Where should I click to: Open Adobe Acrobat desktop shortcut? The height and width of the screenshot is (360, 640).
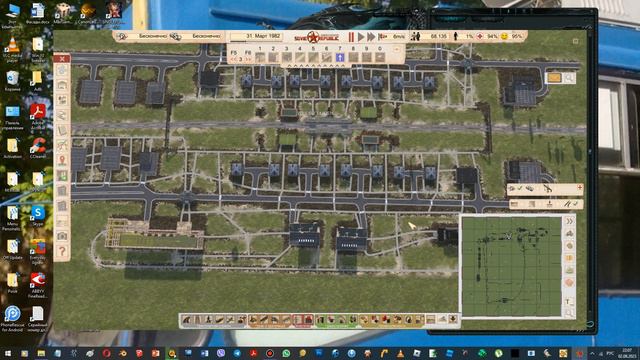click(37, 116)
